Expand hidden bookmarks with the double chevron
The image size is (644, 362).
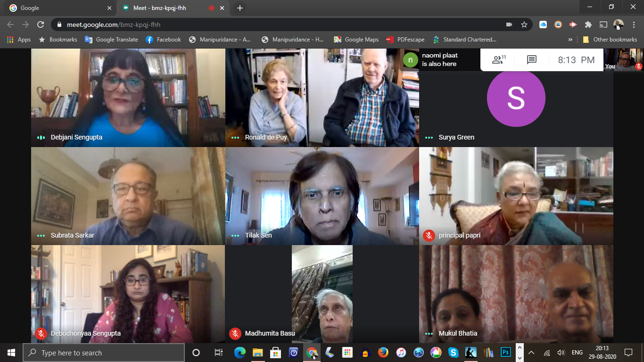click(x=570, y=40)
